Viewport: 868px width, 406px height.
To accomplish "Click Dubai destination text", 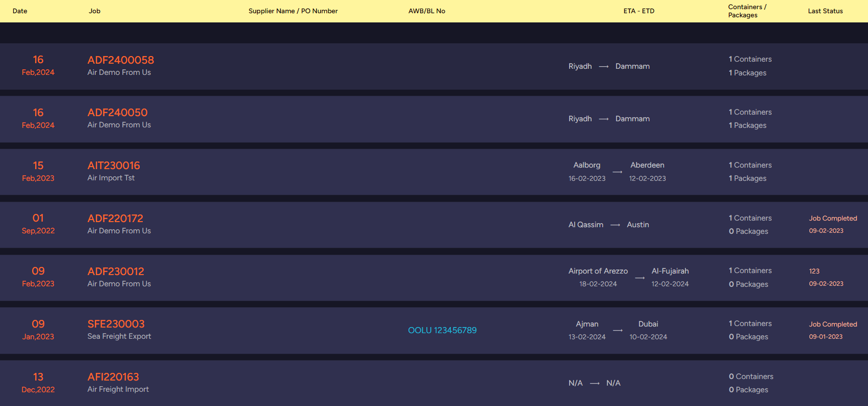I will [648, 324].
